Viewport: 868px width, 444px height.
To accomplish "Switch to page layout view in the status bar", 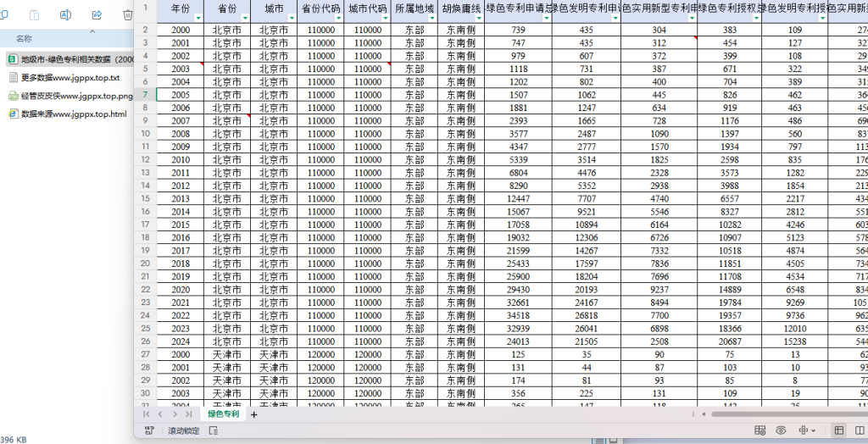I will point(860,430).
